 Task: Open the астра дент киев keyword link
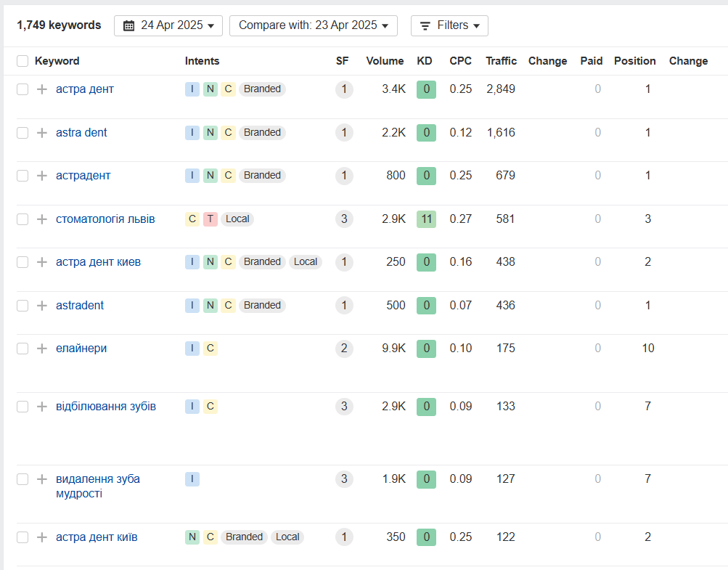[99, 262]
